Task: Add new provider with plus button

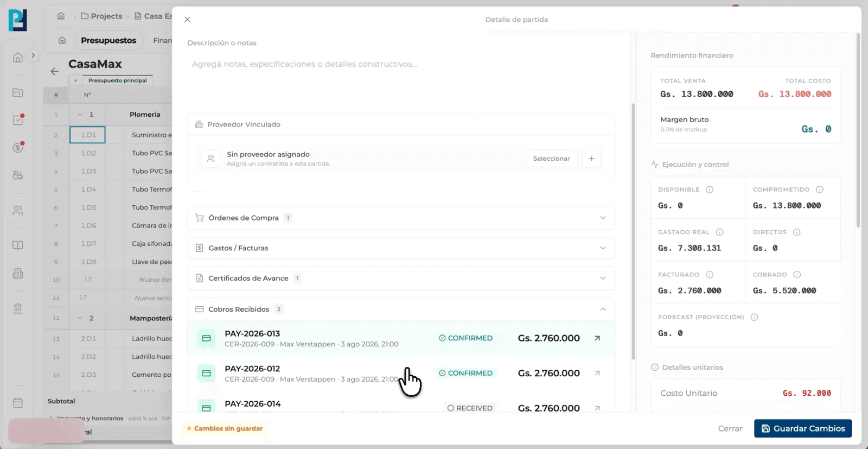Action: click(591, 159)
